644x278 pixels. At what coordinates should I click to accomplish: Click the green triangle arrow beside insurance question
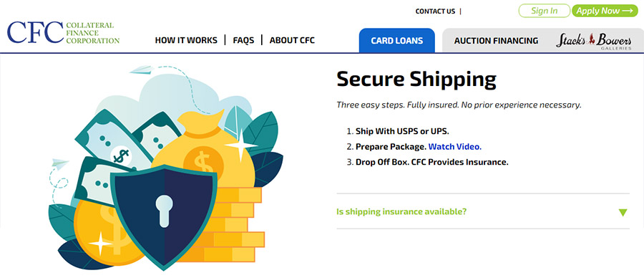tap(623, 213)
